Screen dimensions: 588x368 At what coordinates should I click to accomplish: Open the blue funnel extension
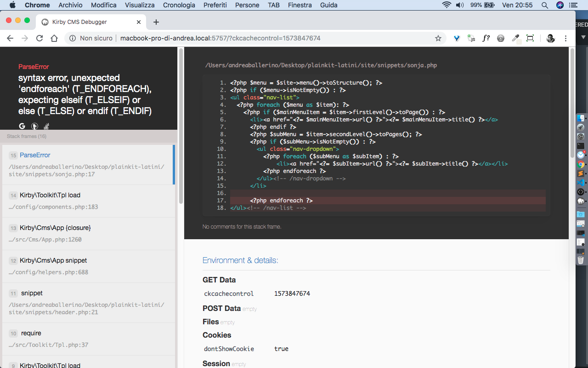(x=457, y=38)
